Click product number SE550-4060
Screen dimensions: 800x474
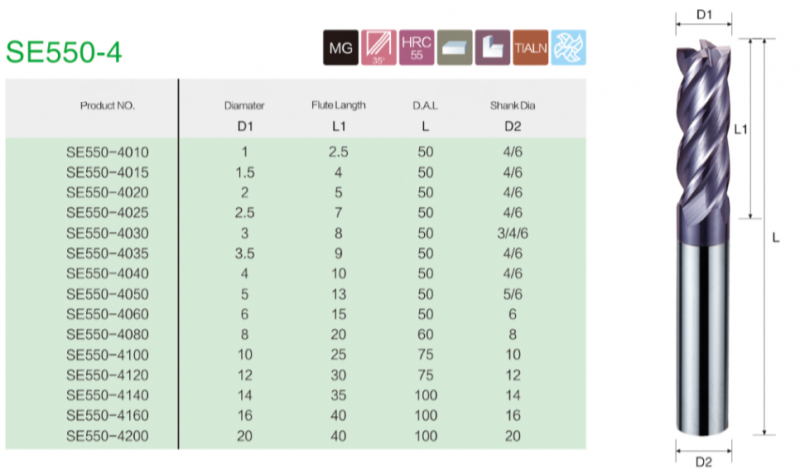click(x=106, y=314)
